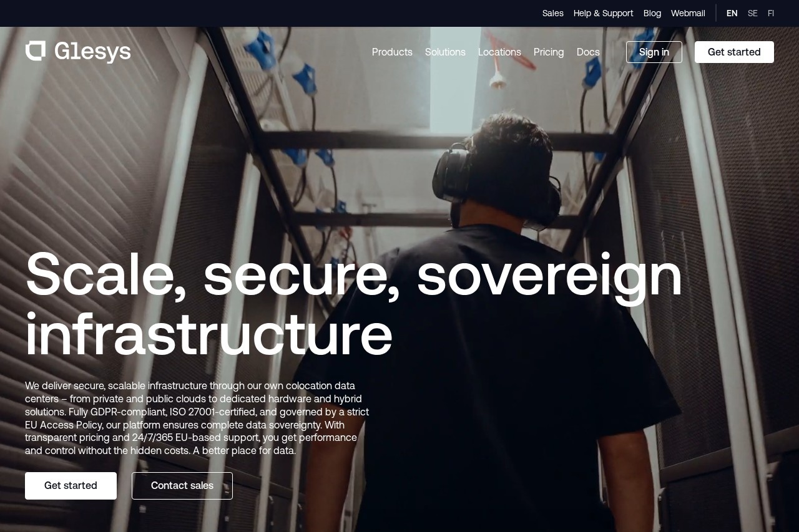Image resolution: width=799 pixels, height=532 pixels.
Task: Visit the Blog link
Action: coord(652,13)
